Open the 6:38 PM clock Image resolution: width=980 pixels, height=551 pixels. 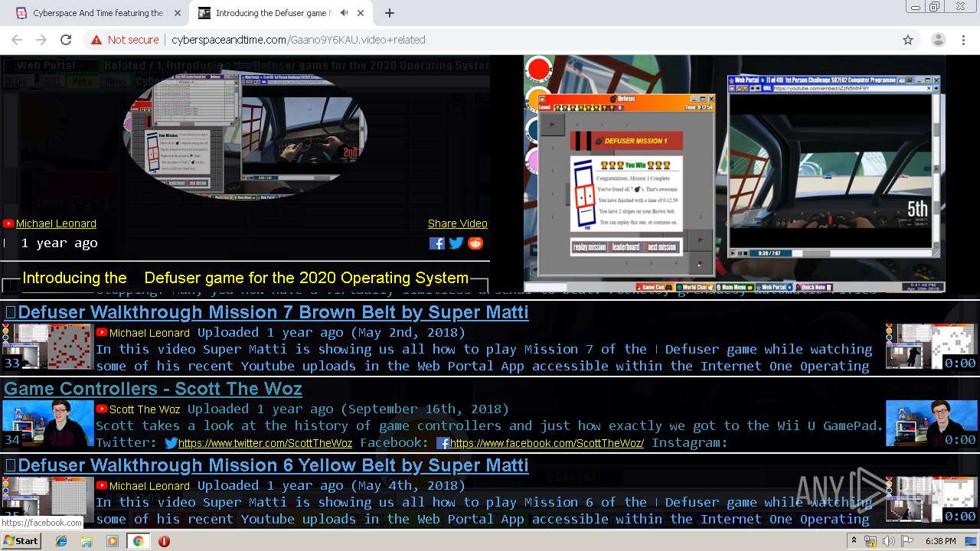click(940, 541)
